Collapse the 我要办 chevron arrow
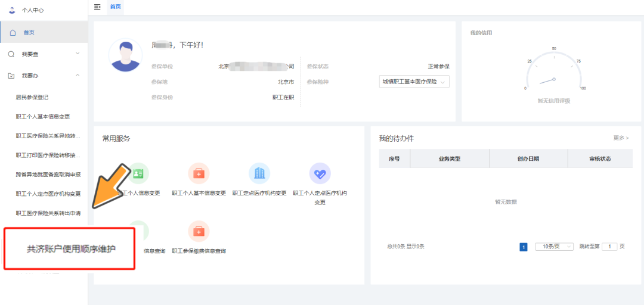This screenshot has height=305, width=644. pyautogui.click(x=78, y=76)
